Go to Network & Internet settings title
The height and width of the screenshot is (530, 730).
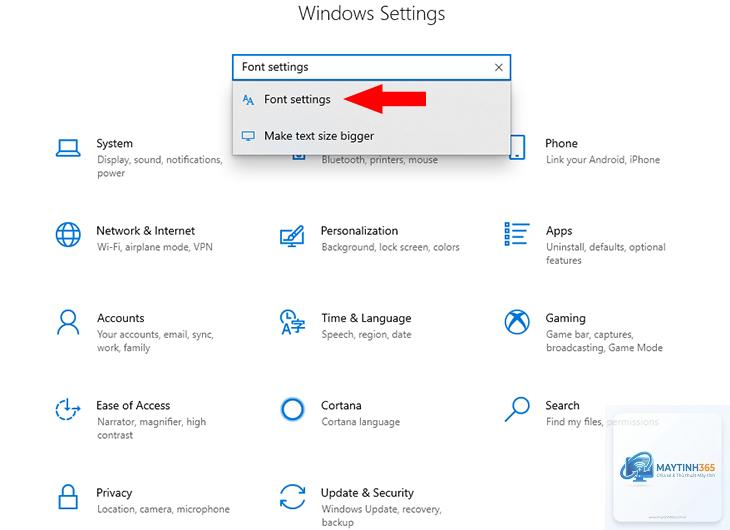pos(146,231)
